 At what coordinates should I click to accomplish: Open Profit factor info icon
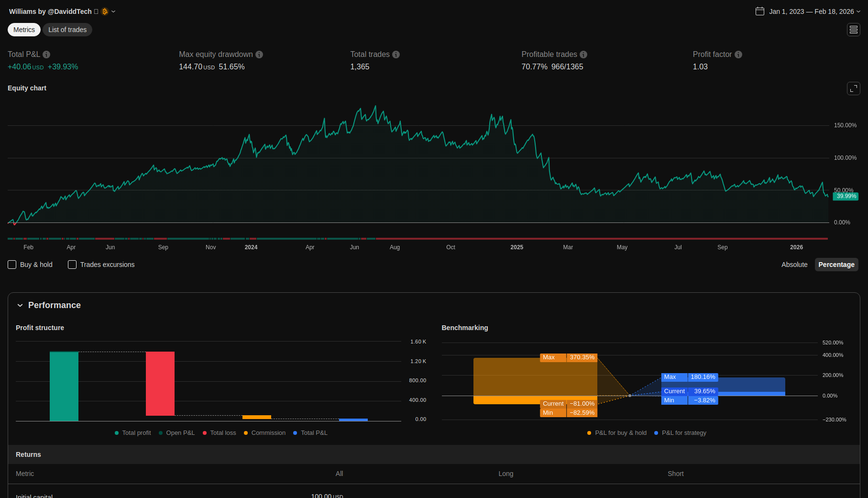coord(738,55)
